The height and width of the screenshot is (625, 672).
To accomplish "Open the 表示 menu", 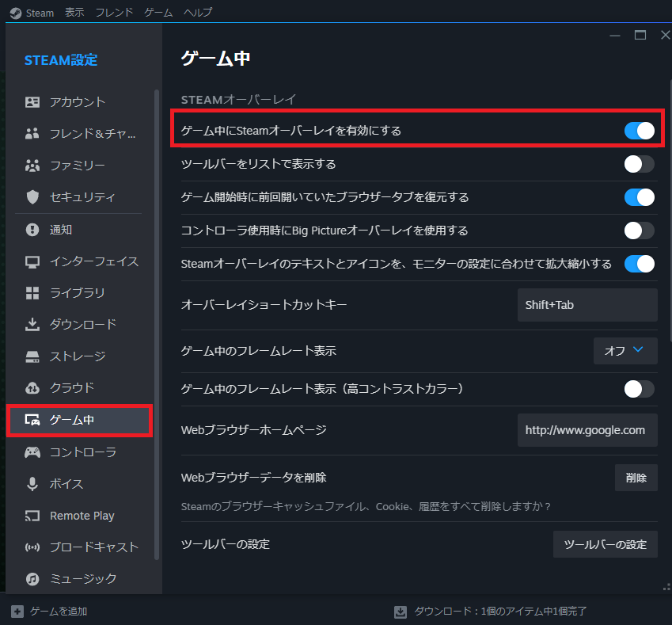I will coord(74,13).
